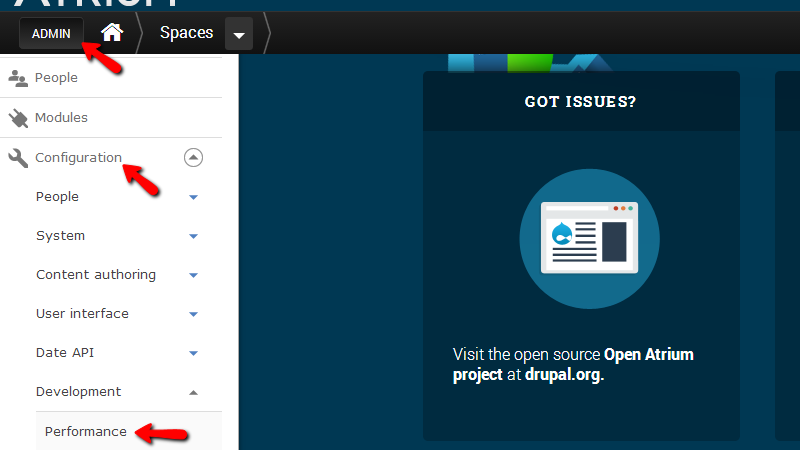Viewport: 800px width, 450px height.
Task: Click the Modules plug icon
Action: pyautogui.click(x=18, y=118)
